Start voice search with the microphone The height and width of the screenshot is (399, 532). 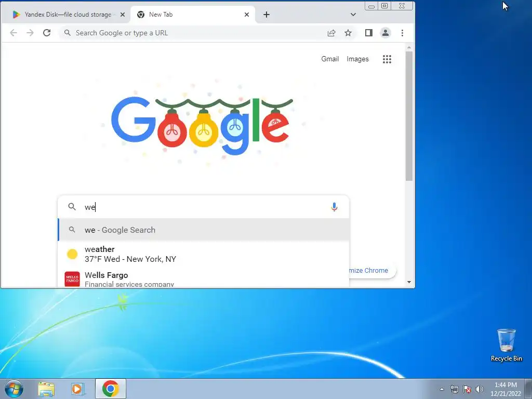(x=334, y=207)
